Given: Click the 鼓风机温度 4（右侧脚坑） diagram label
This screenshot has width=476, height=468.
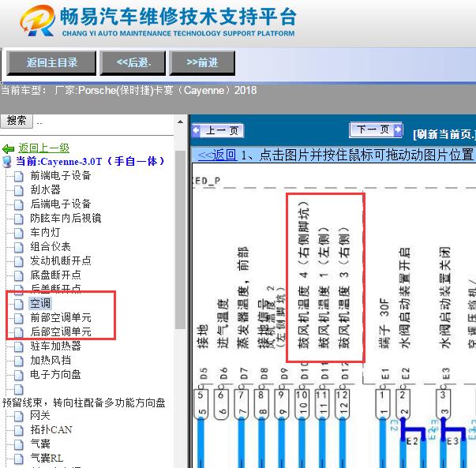Looking at the screenshot, I should click(x=304, y=275).
